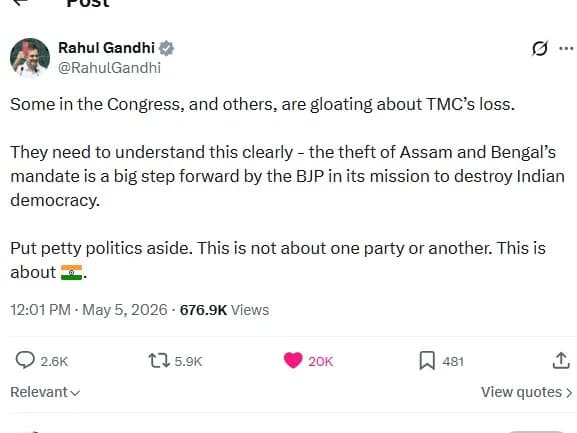Click the 5.9K repost count

[x=188, y=362]
